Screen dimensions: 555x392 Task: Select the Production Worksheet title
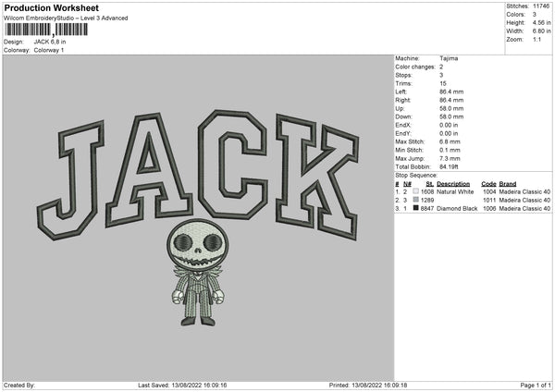coord(51,7)
